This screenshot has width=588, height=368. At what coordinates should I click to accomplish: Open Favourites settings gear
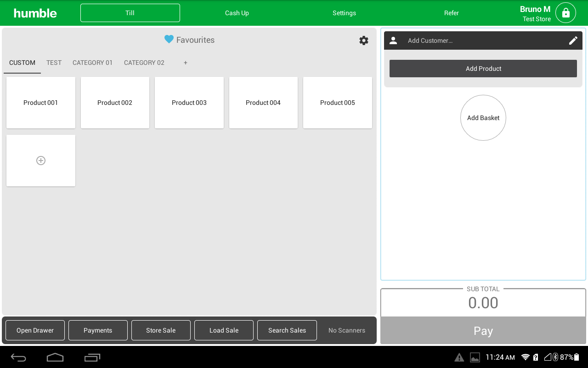pyautogui.click(x=364, y=40)
